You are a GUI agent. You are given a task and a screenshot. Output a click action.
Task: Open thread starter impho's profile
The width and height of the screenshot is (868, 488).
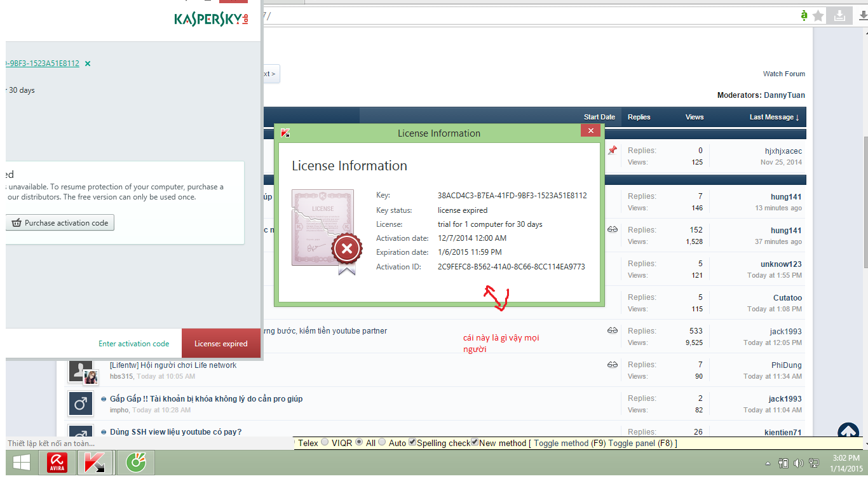[119, 410]
